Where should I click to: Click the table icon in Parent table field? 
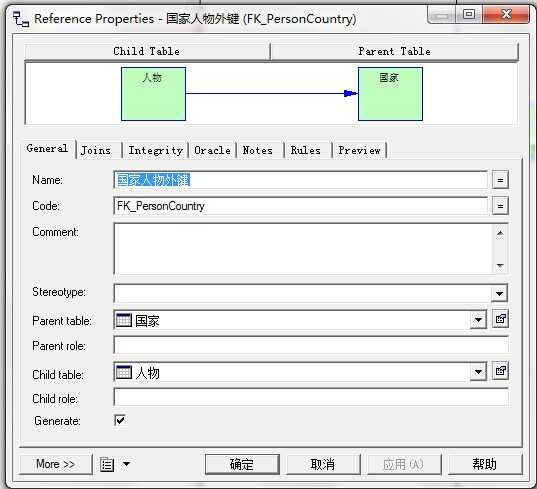pos(124,320)
